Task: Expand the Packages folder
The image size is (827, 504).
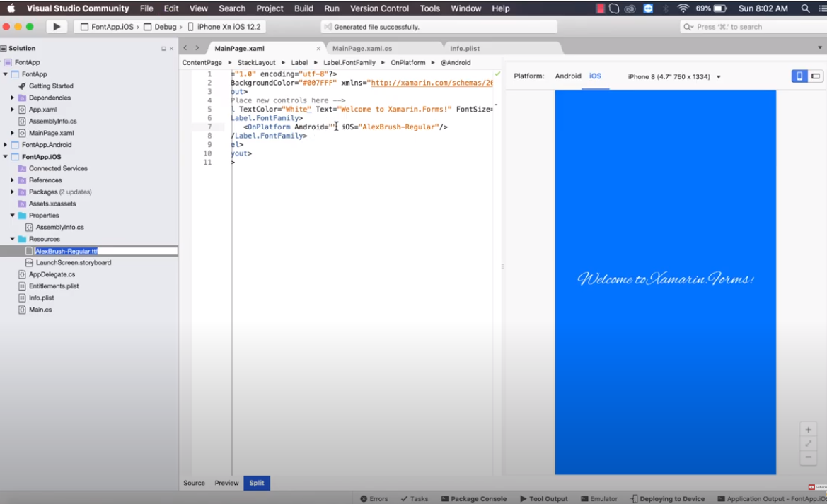Action: coord(12,192)
